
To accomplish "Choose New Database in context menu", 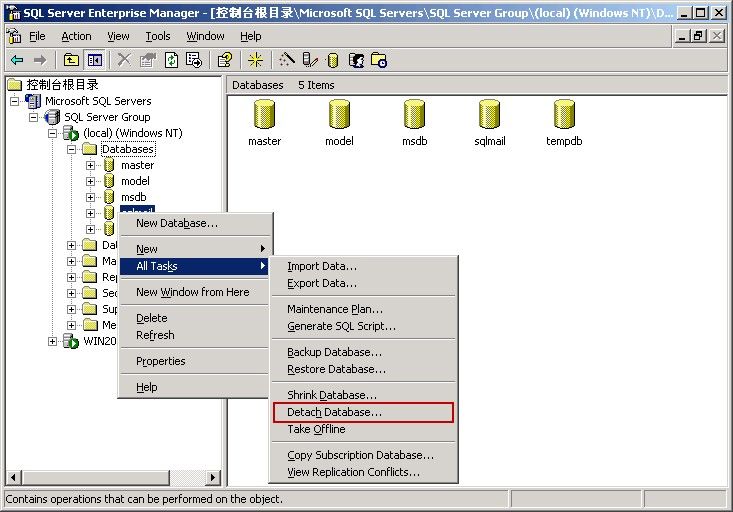I will pos(194,224).
